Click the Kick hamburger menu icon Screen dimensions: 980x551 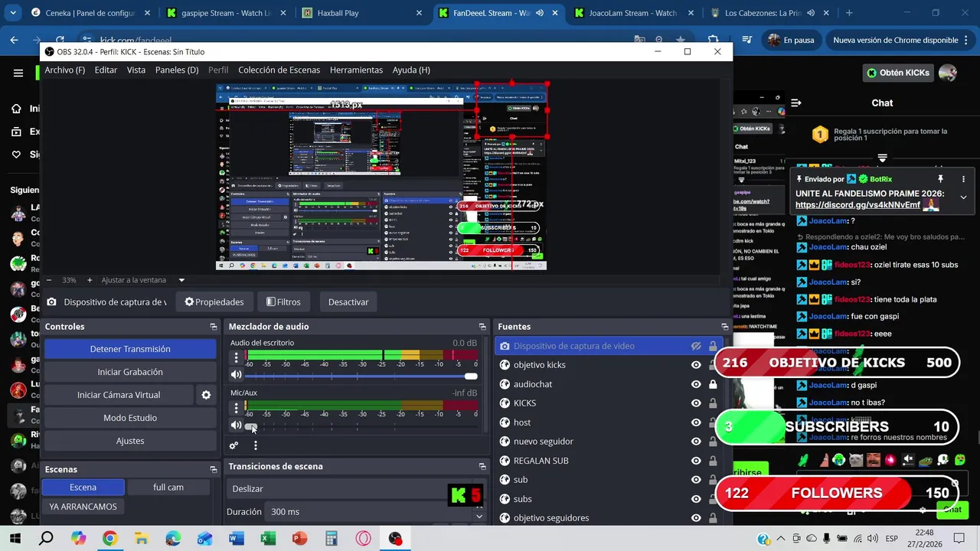pos(18,73)
